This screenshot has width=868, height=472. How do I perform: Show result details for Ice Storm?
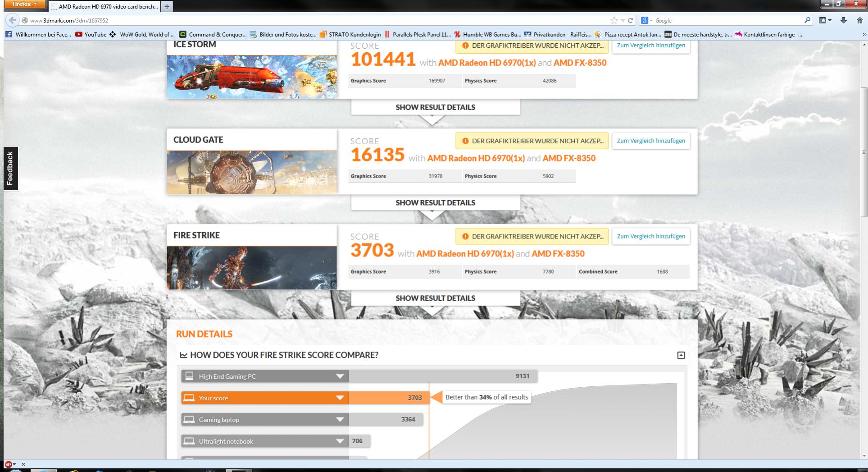(435, 107)
